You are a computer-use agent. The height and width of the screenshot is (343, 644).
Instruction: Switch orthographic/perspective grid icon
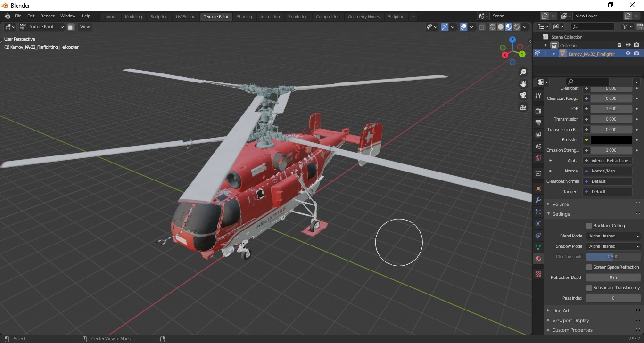tap(523, 107)
